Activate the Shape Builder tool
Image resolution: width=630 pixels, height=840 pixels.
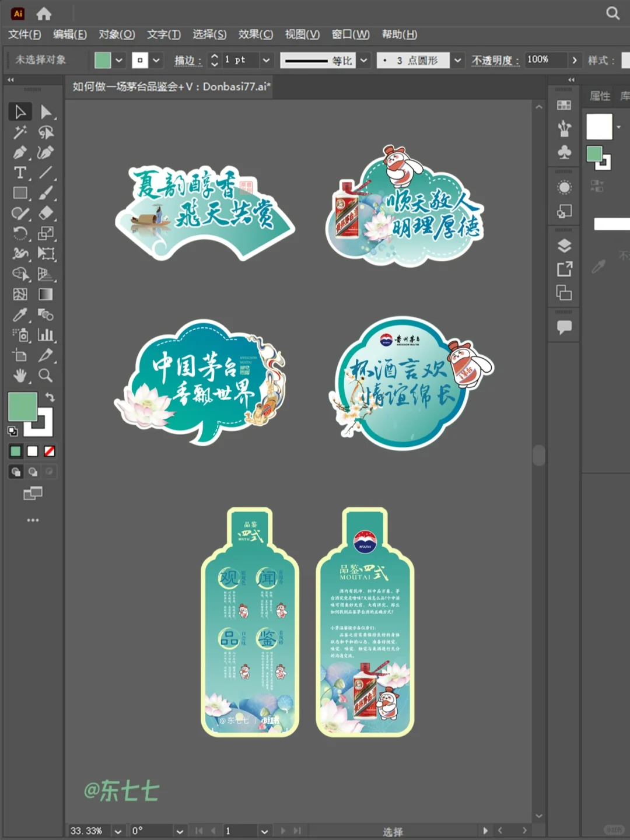click(20, 274)
